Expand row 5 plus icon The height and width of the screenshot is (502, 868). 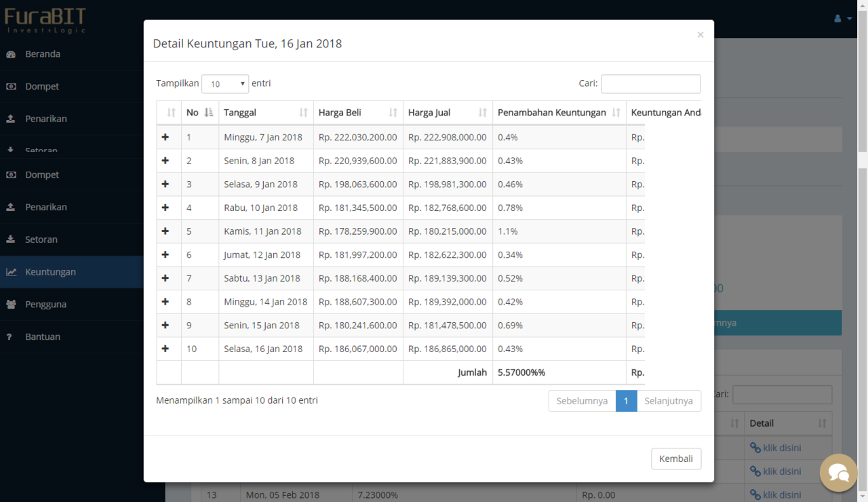[x=165, y=231]
